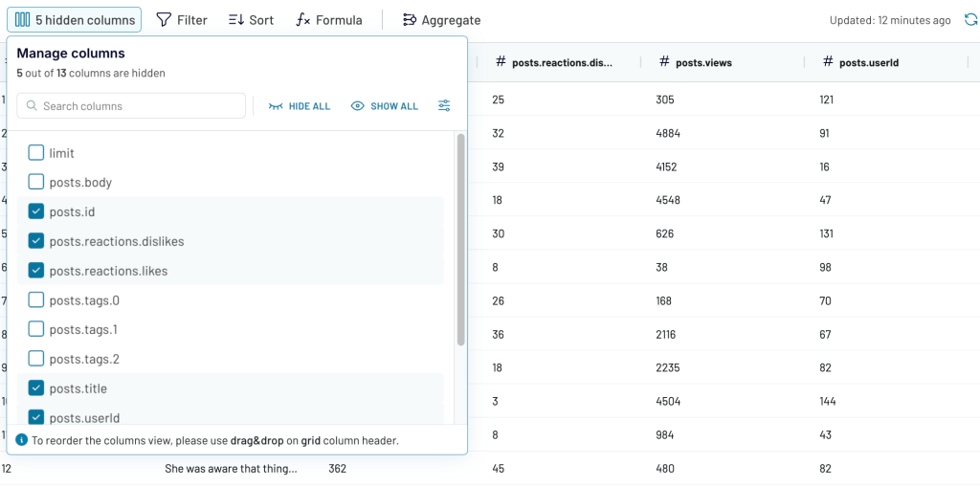Uncheck the posts.userId checkbox

(36, 417)
